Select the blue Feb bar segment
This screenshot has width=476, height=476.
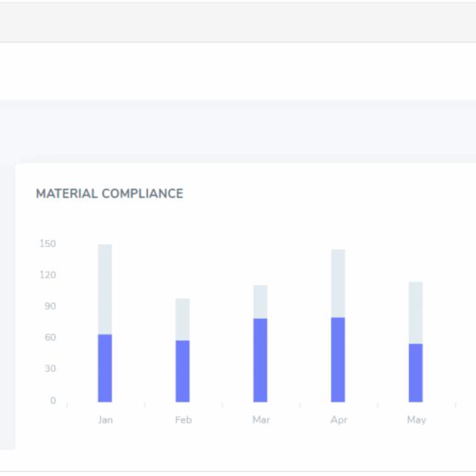183,371
